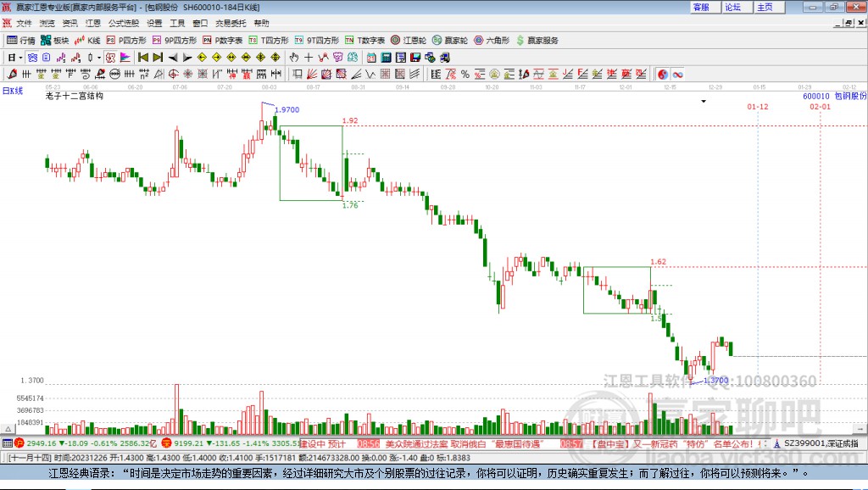Open the 板块 sector view
Image resolution: width=868 pixels, height=490 pixels.
[55, 41]
